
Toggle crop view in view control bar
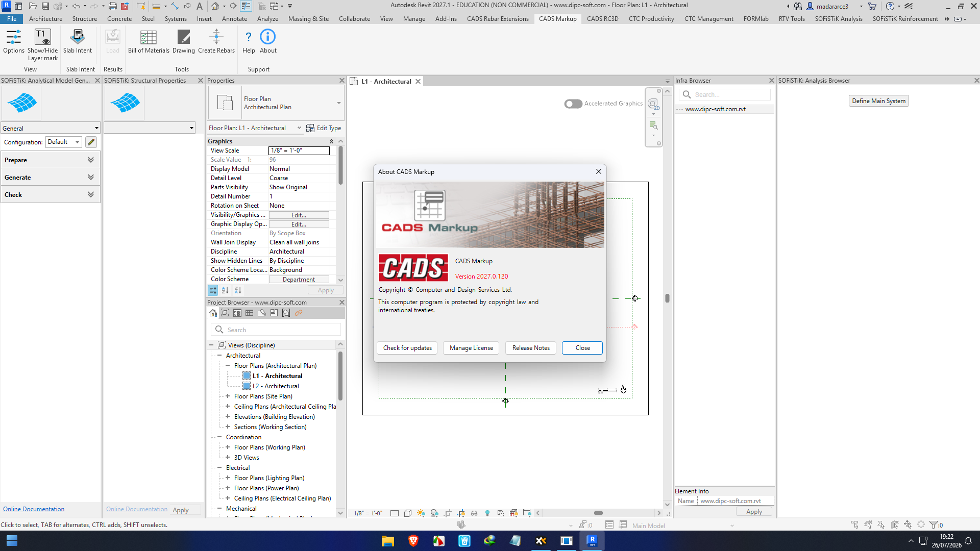(448, 513)
